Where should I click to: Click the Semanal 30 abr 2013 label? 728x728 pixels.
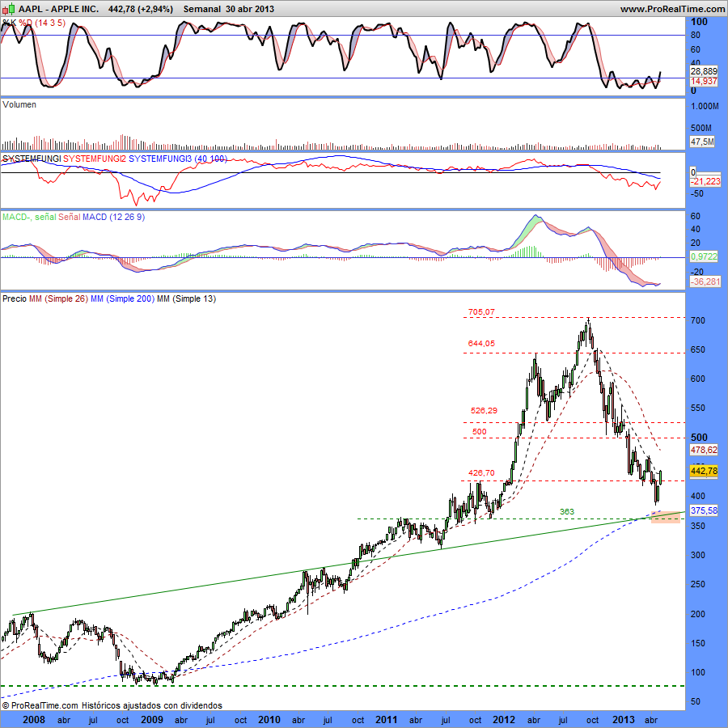[x=228, y=9]
